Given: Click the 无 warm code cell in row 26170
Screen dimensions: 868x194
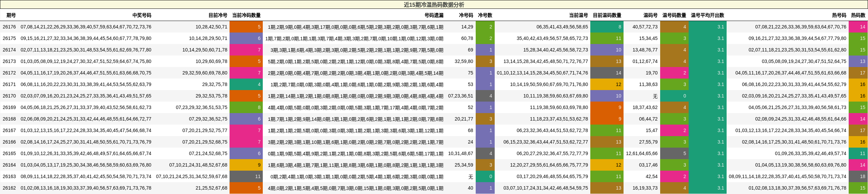Looking at the screenshot, I should [x=655, y=96].
